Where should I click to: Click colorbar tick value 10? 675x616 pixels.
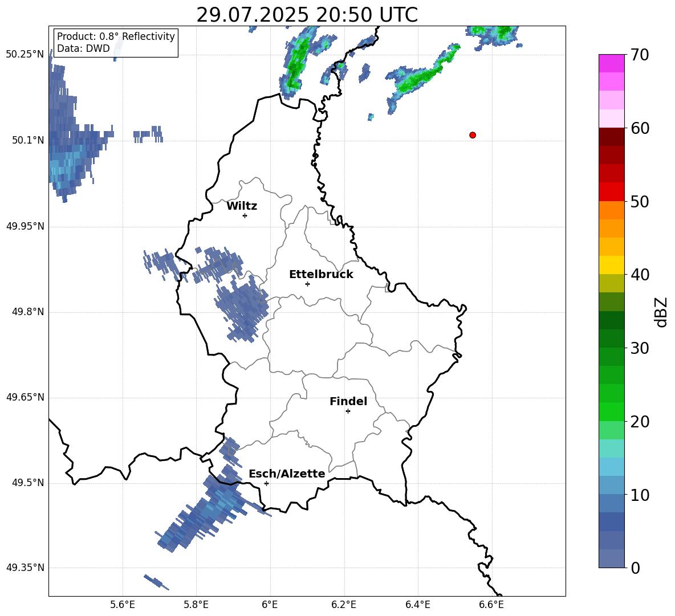coord(640,495)
